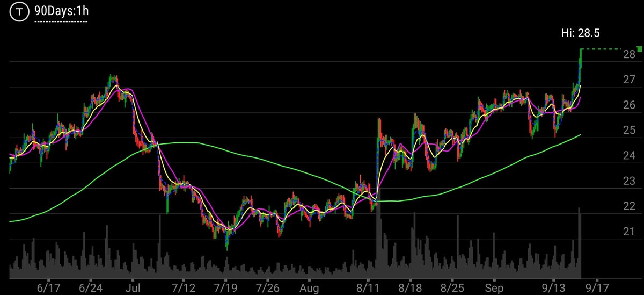Image resolution: width=644 pixels, height=295 pixels.
Task: Select the 6/24 date label
Action: (x=91, y=288)
